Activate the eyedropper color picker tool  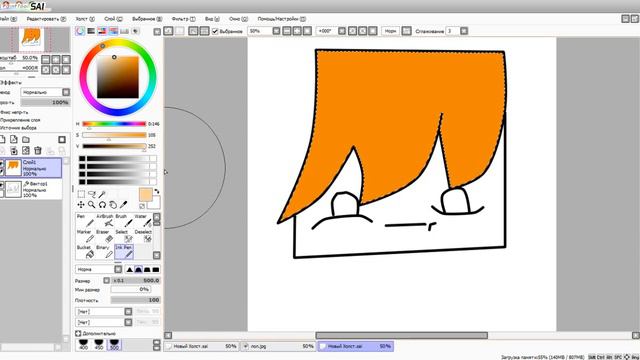click(x=123, y=204)
